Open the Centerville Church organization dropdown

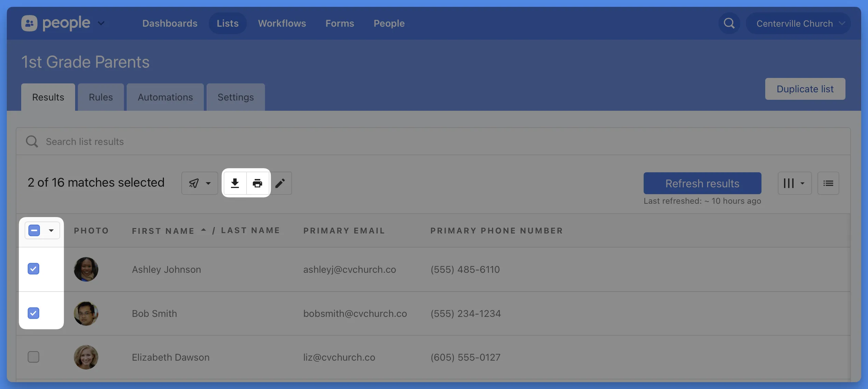(798, 23)
